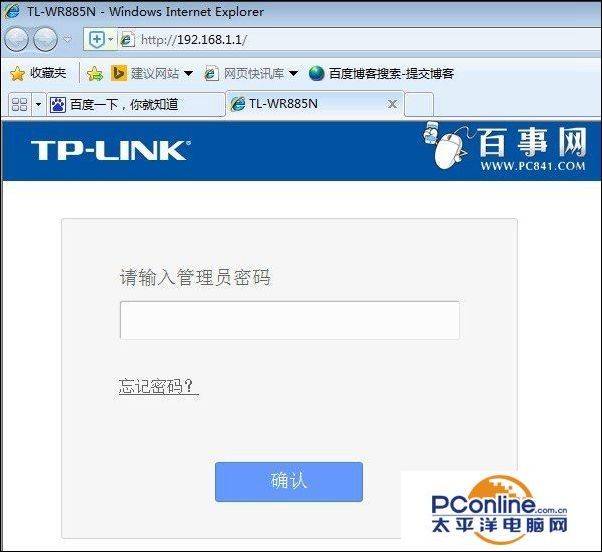
Task: Open a new blank tab
Action: tap(419, 104)
